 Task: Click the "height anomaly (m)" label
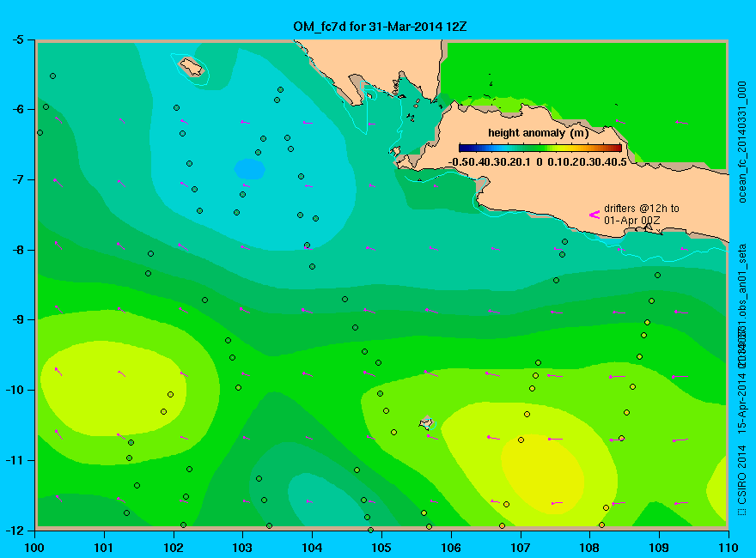tap(538, 133)
